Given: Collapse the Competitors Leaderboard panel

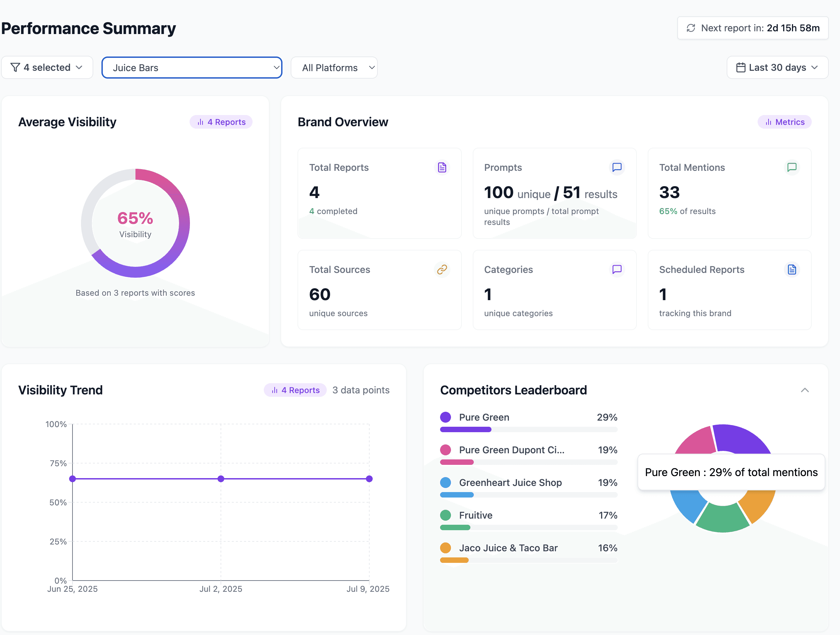Looking at the screenshot, I should coord(805,390).
